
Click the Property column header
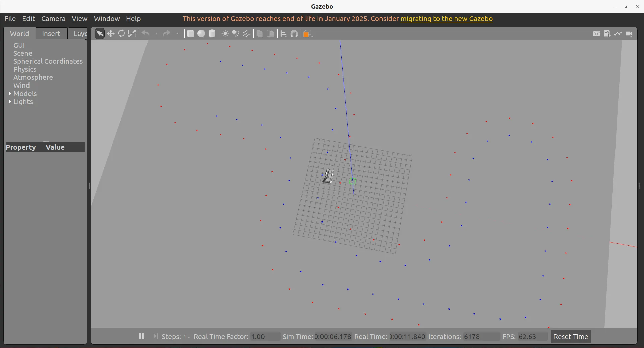tap(21, 147)
